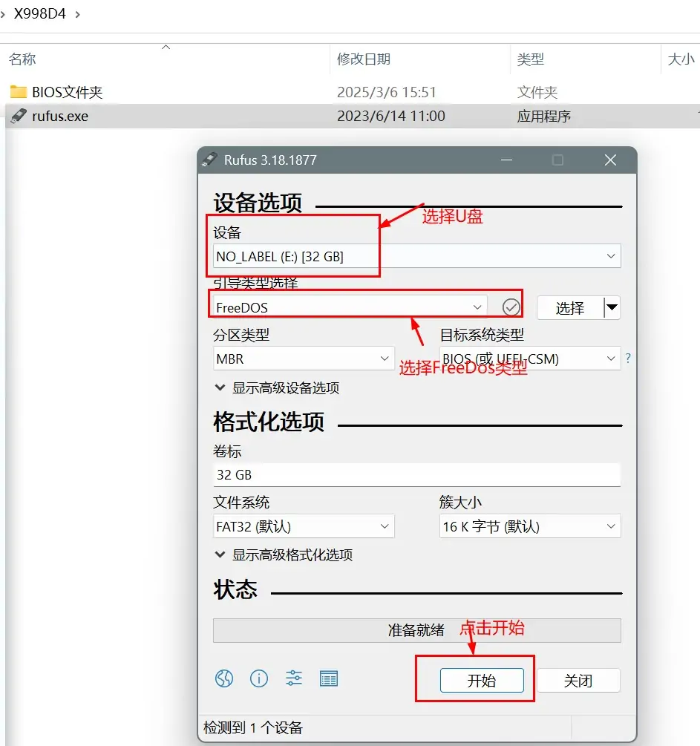
Task: Show the Rufus log icon
Action: click(x=329, y=678)
